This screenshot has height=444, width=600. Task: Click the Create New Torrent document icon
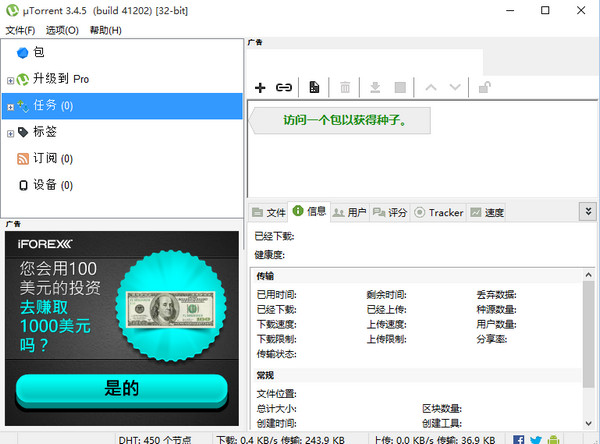pyautogui.click(x=314, y=88)
